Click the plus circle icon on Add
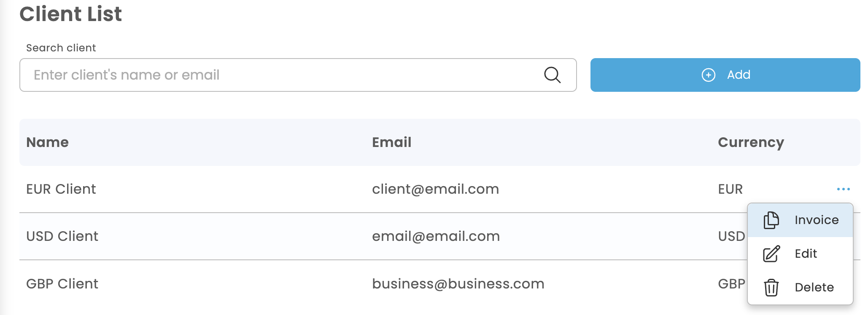The height and width of the screenshot is (315, 868). [708, 75]
